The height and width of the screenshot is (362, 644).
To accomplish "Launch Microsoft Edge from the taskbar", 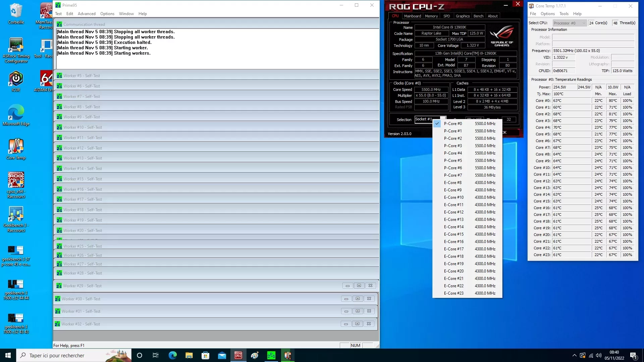I will pos(172,355).
